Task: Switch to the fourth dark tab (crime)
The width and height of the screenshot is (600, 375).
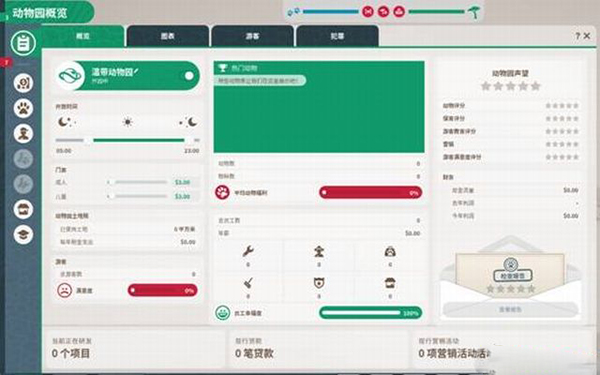Action: pos(337,36)
